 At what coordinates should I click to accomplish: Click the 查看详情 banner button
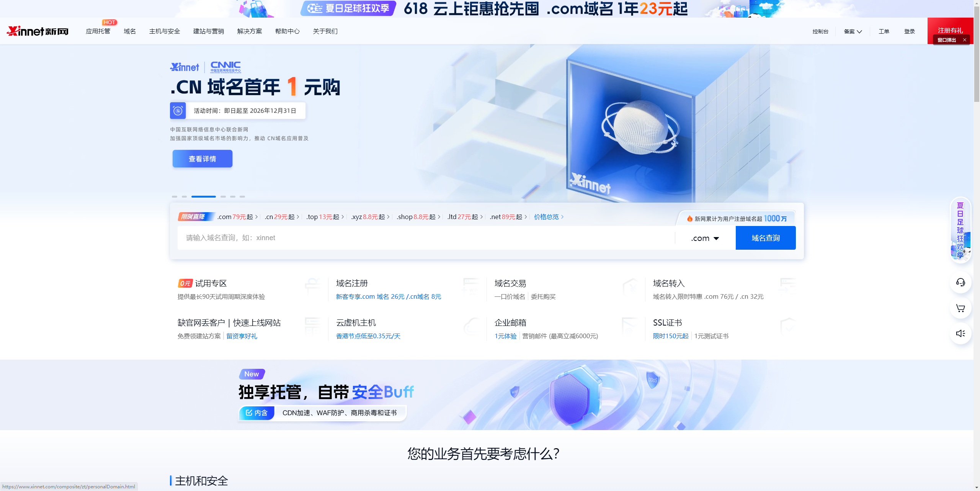click(203, 159)
